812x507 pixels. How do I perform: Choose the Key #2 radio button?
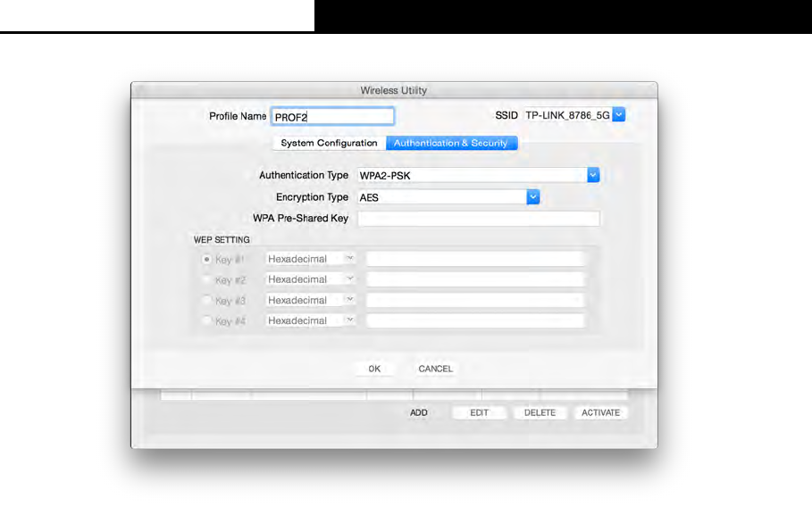206,279
